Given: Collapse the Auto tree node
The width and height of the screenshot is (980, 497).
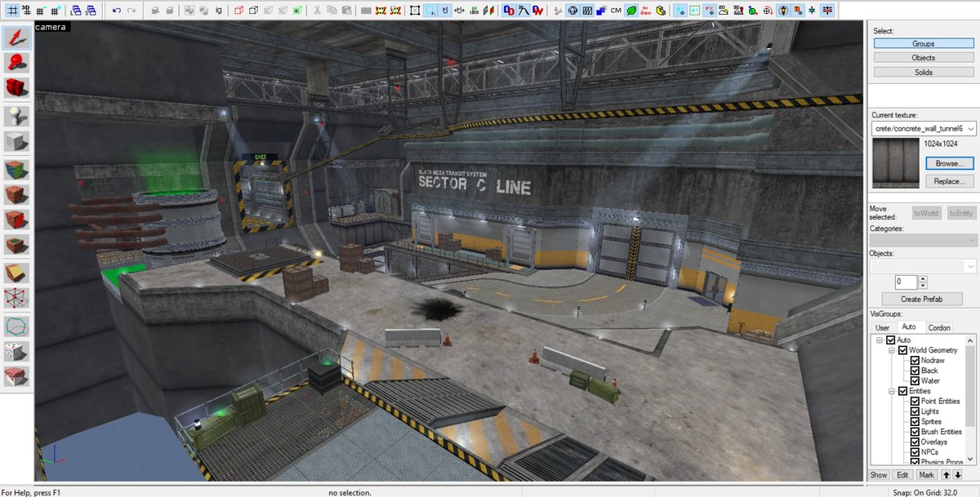Looking at the screenshot, I should point(880,340).
